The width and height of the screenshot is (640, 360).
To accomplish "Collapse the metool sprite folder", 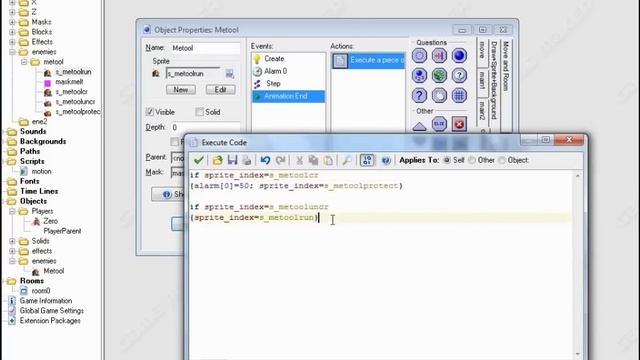I will click(x=24, y=62).
